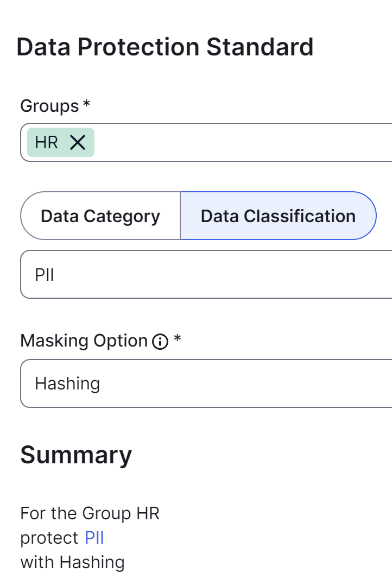Click inside the Groups input field

[217, 143]
